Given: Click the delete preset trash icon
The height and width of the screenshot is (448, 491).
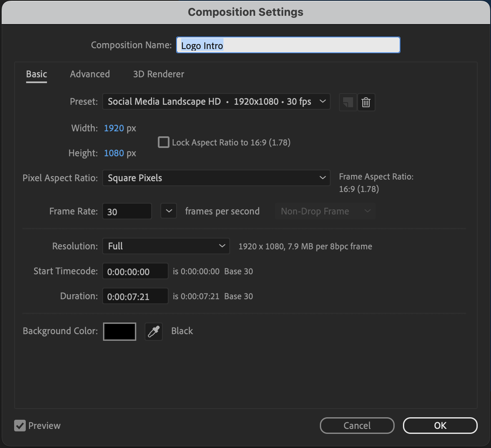Looking at the screenshot, I should pos(366,102).
